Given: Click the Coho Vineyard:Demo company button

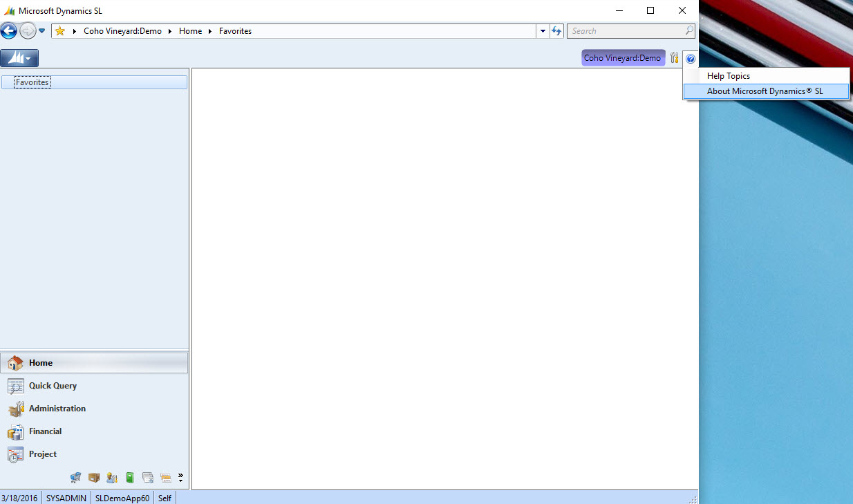Looking at the screenshot, I should pos(623,58).
